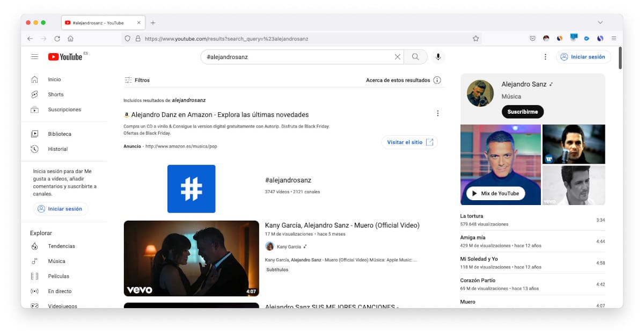Click the Subtítulos badge on the Muero video
644x336 pixels.
point(277,269)
